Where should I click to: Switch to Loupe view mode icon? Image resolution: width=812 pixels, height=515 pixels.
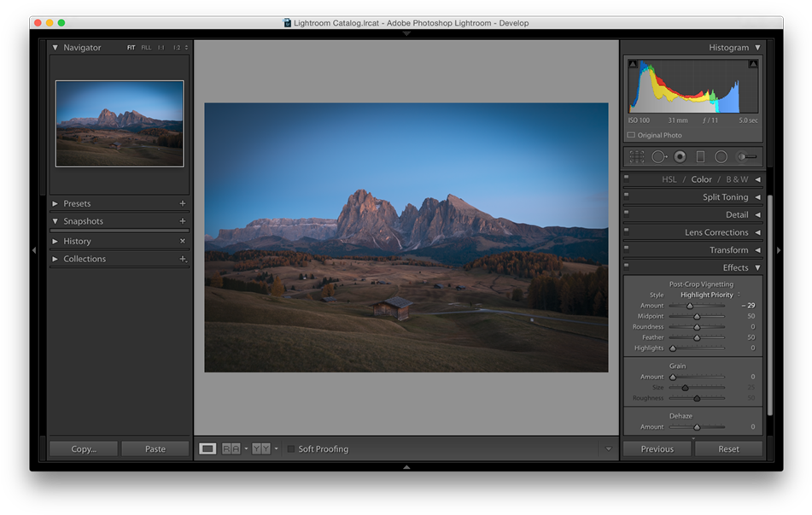(x=207, y=448)
